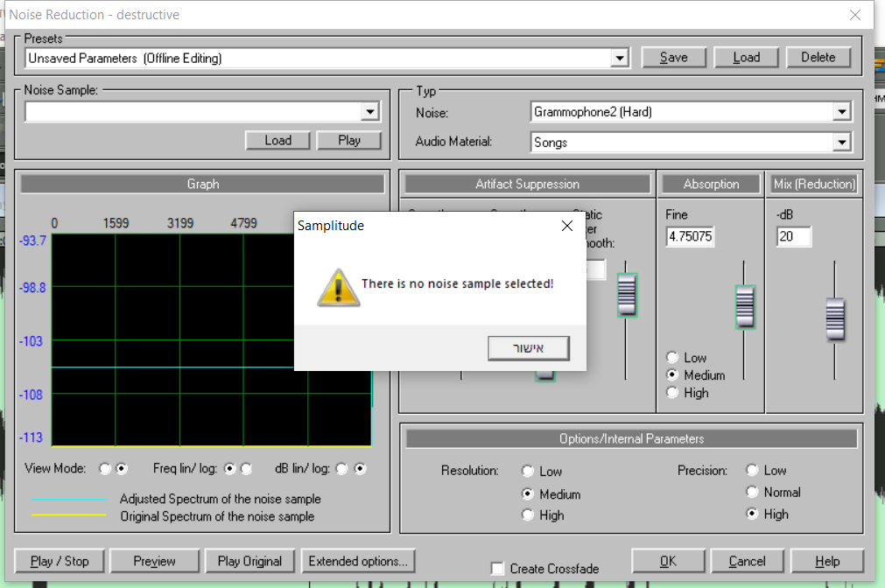Enable Create Crossfade checkbox
885x588 pixels.
[x=497, y=569]
